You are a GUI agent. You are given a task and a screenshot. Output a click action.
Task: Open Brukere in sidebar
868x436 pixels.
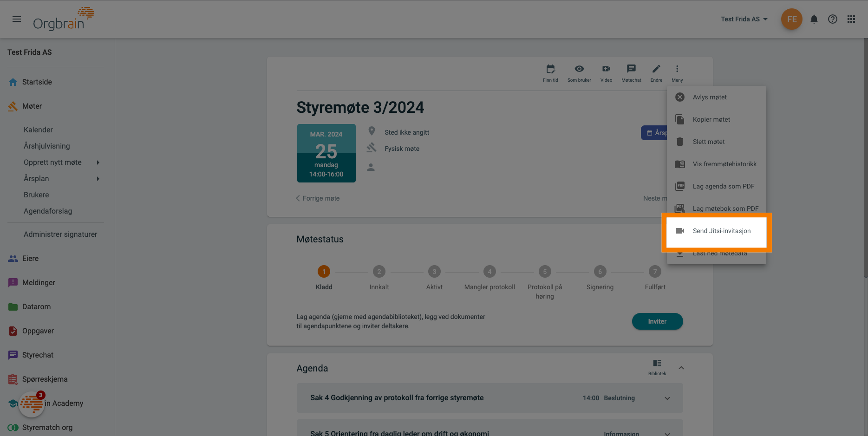[36, 195]
